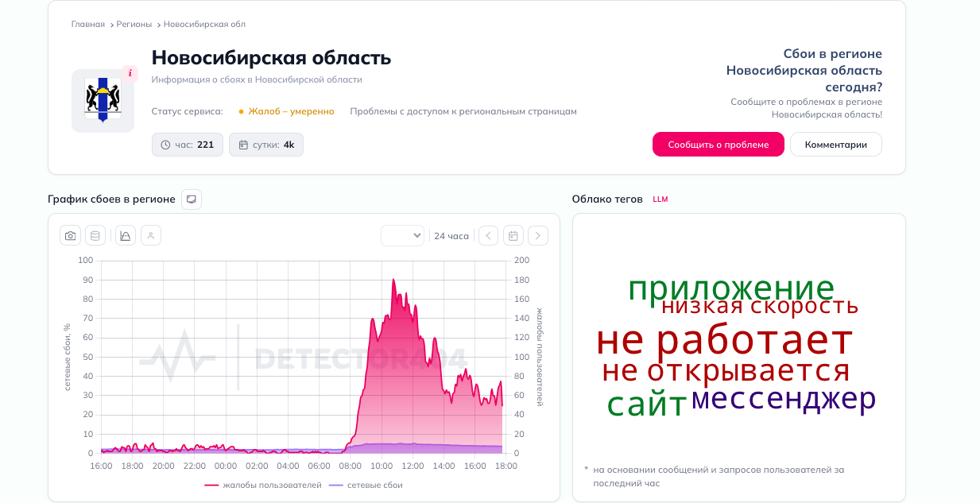Click the час: 221 counter chip
Screen dimensions: 980x503
[188, 145]
